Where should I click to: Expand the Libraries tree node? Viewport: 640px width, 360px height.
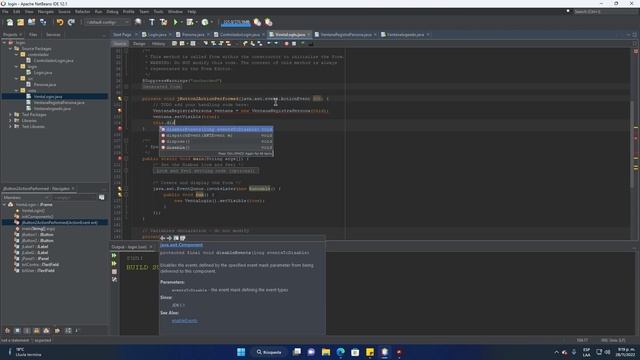11,121
